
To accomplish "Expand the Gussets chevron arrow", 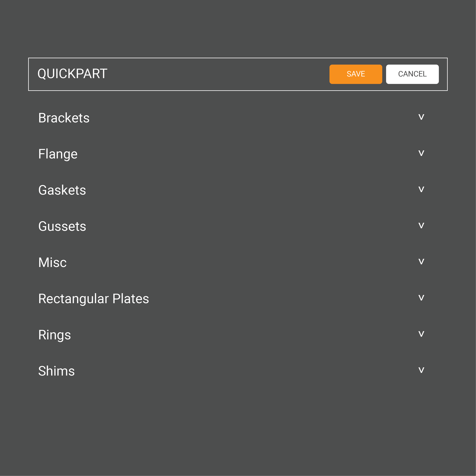I will tap(421, 225).
